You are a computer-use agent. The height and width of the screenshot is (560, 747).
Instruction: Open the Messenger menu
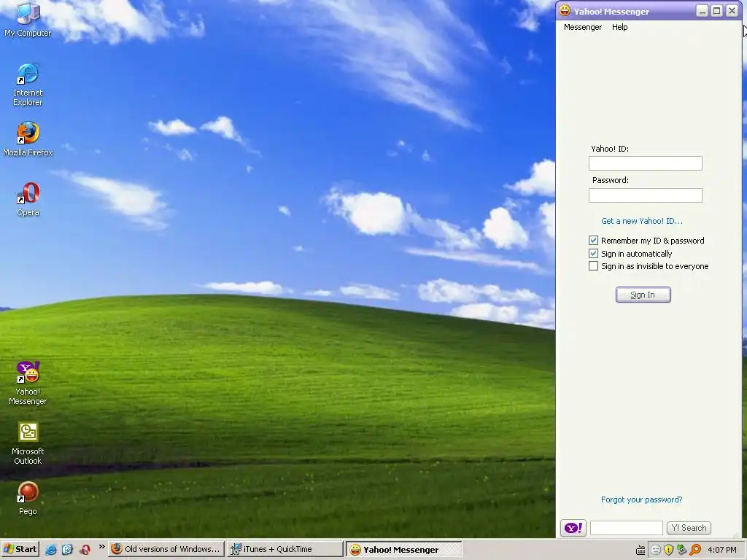tap(583, 27)
